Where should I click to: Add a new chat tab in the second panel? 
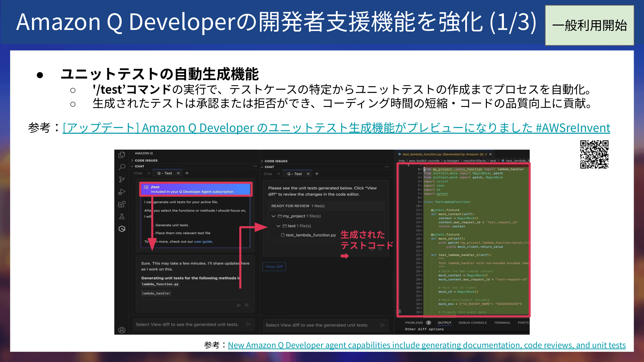pyautogui.click(x=317, y=174)
